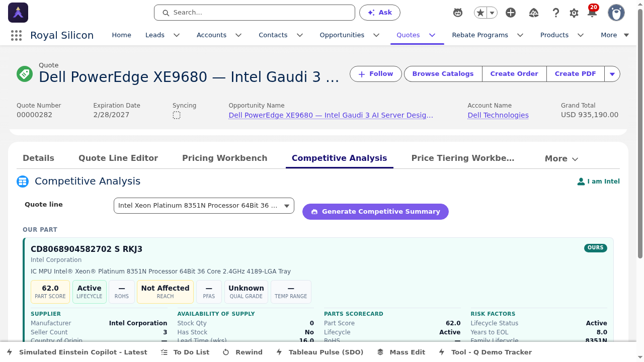
Task: Expand the More tabs menu
Action: coord(561,159)
